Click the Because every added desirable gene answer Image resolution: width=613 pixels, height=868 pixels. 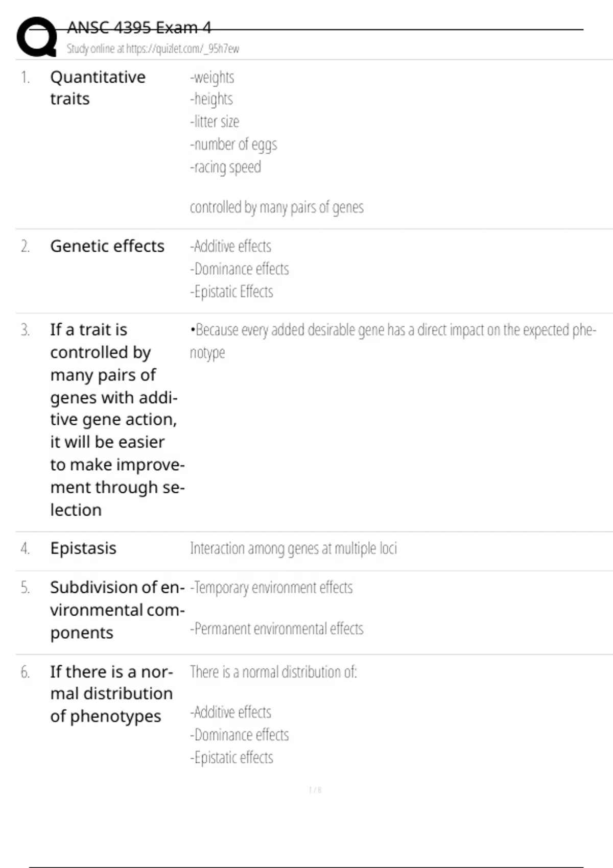[392, 330]
